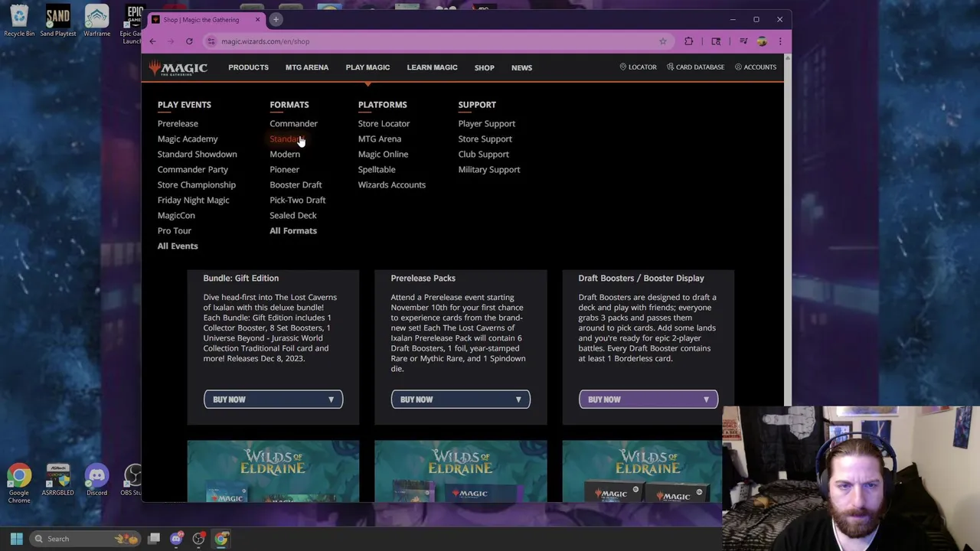Open the Windows Start menu
980x551 pixels.
(x=16, y=539)
